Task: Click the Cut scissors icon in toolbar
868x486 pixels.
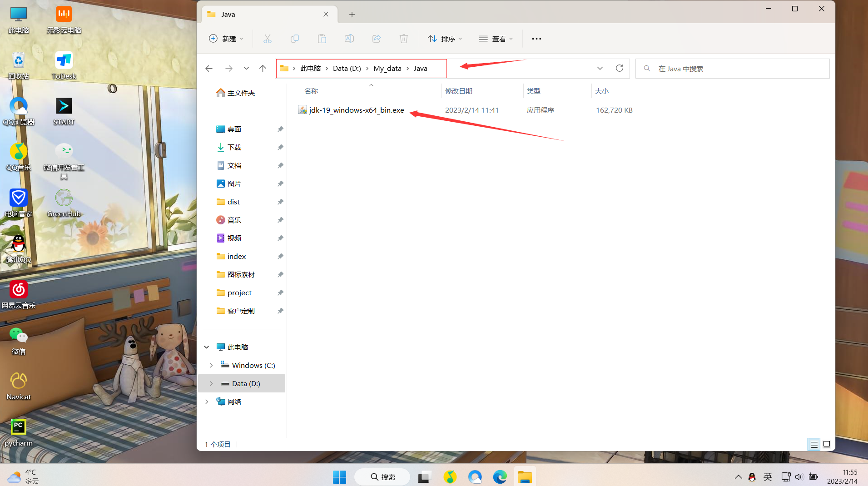Action: 267,39
